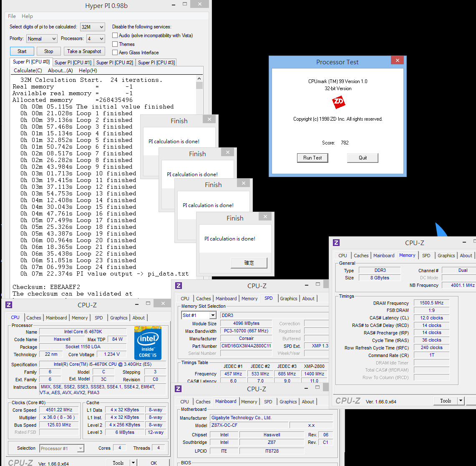Open the Slot #1 memory slot dropdown
476x466 pixels.
coord(199,315)
